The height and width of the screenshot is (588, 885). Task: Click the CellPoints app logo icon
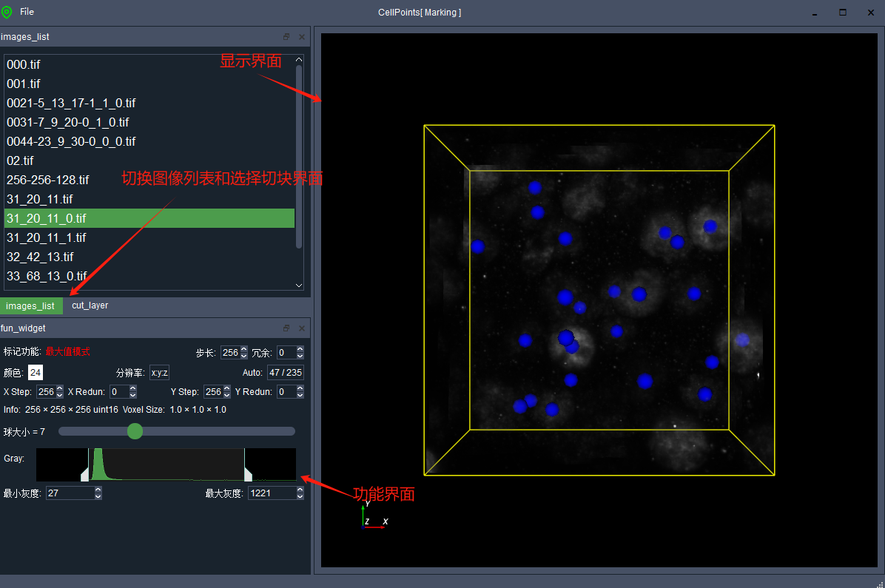pyautogui.click(x=7, y=12)
